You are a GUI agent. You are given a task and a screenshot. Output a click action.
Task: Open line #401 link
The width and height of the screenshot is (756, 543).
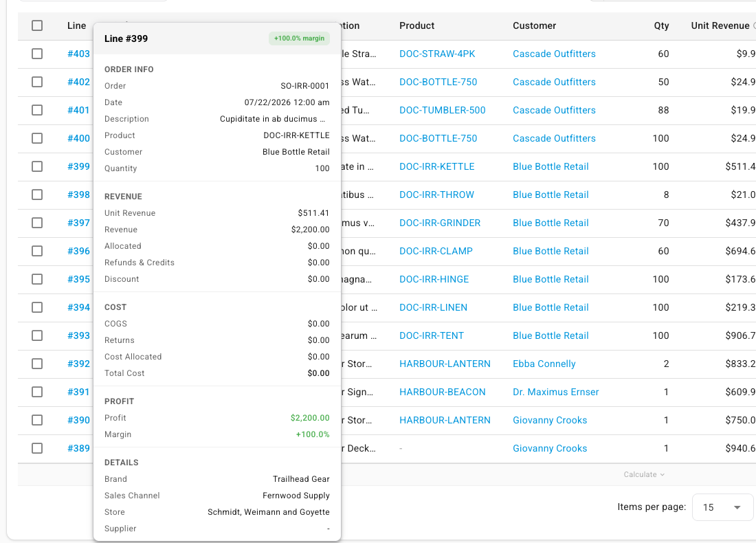click(x=78, y=110)
